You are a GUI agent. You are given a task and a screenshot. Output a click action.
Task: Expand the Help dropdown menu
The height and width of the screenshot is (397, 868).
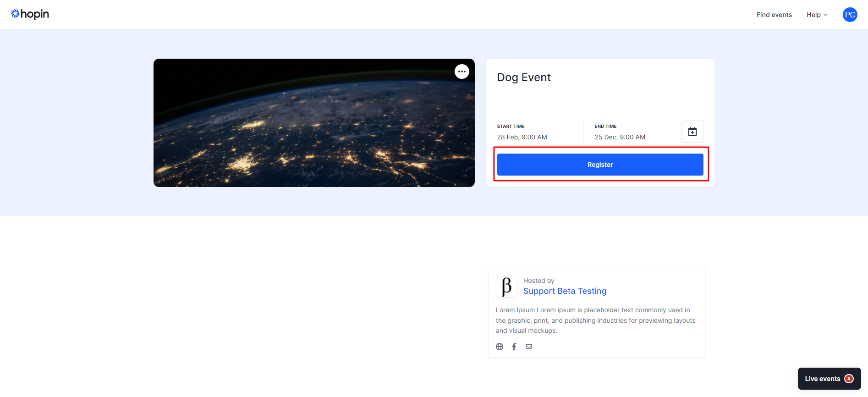(x=817, y=15)
